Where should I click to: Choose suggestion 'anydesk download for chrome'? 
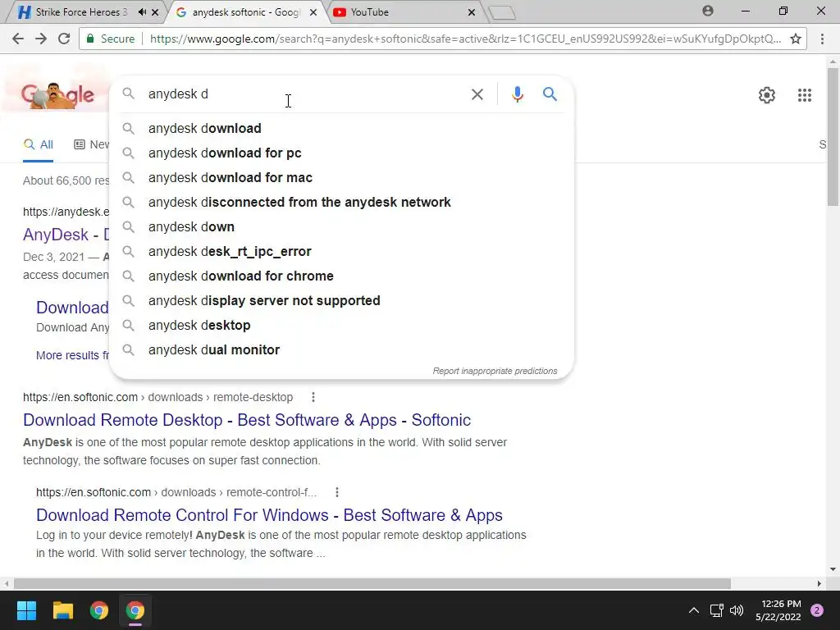341,276
